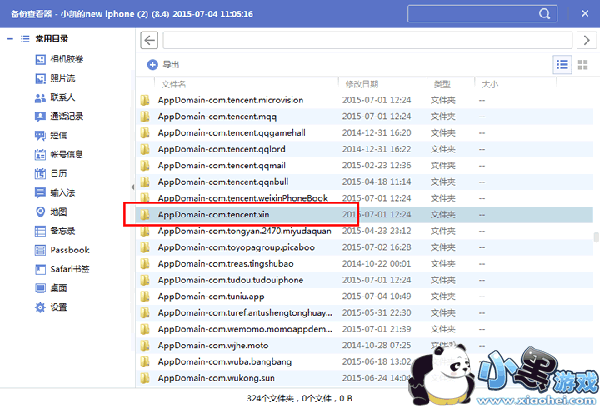The image size is (600, 409).
Task: Click folder icon of com.tuniu.app row
Action: pos(145,297)
